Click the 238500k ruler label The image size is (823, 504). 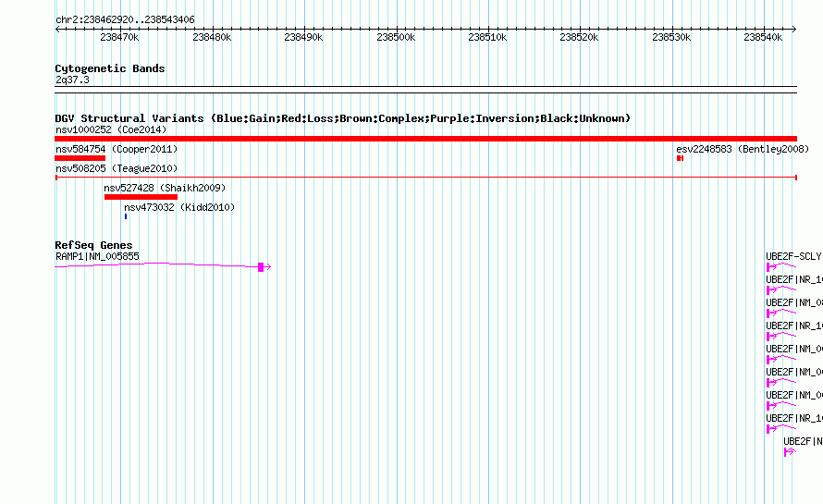[396, 37]
